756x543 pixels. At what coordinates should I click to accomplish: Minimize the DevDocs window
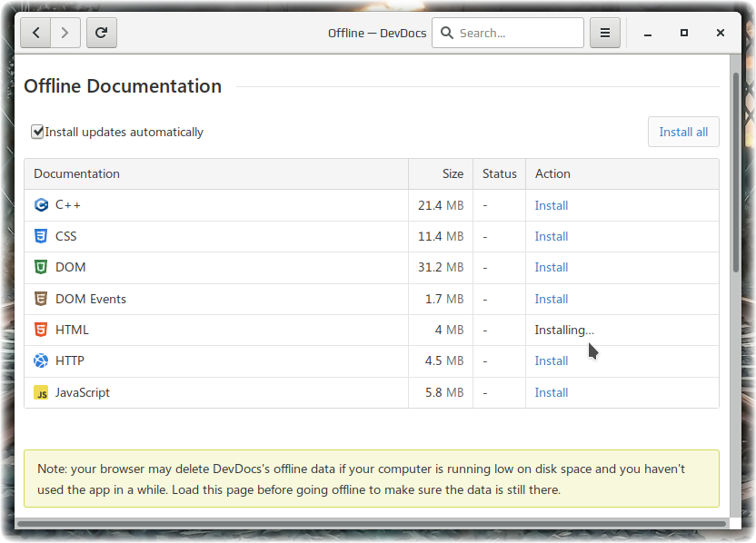pos(648,33)
